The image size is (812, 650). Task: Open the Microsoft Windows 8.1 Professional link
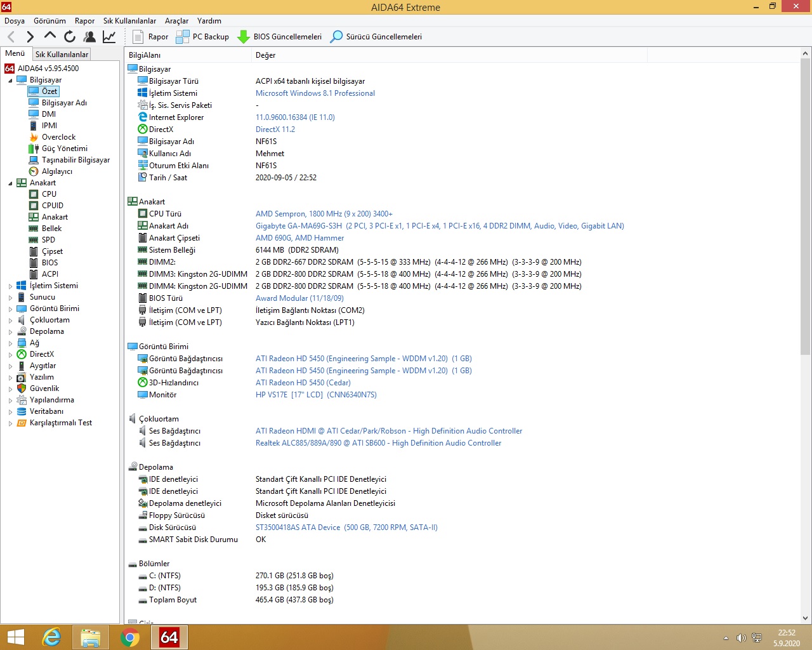[315, 93]
